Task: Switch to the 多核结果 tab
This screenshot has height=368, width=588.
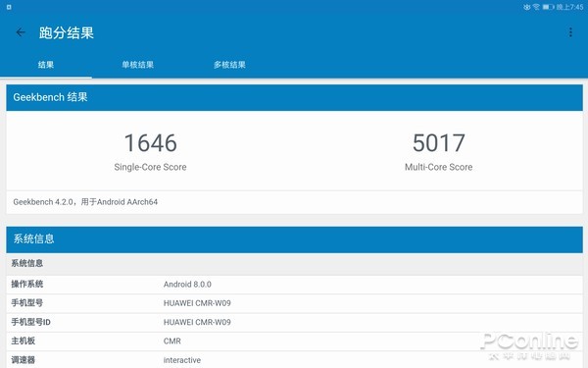Action: [x=229, y=65]
